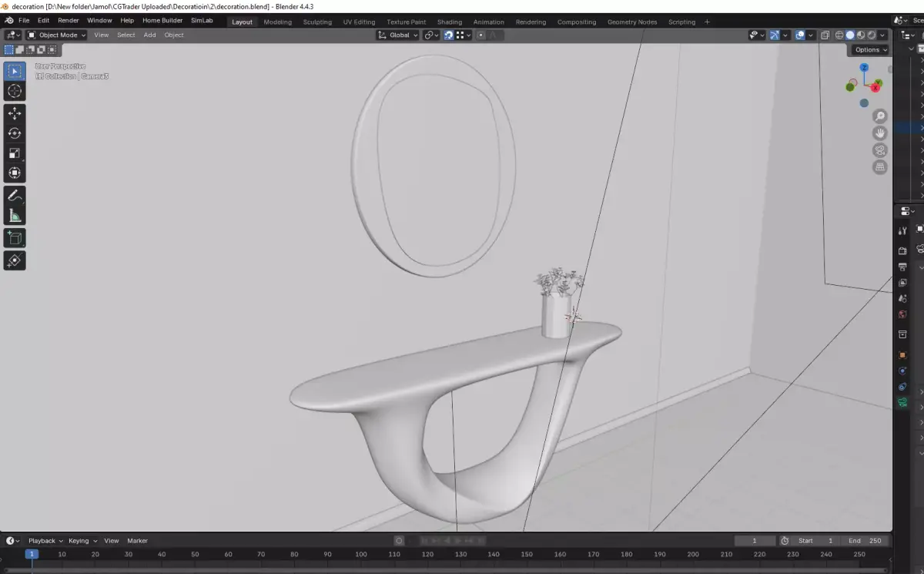Screen dimensions: 924x574
Task: Toggle X-Ray view button
Action: click(825, 35)
